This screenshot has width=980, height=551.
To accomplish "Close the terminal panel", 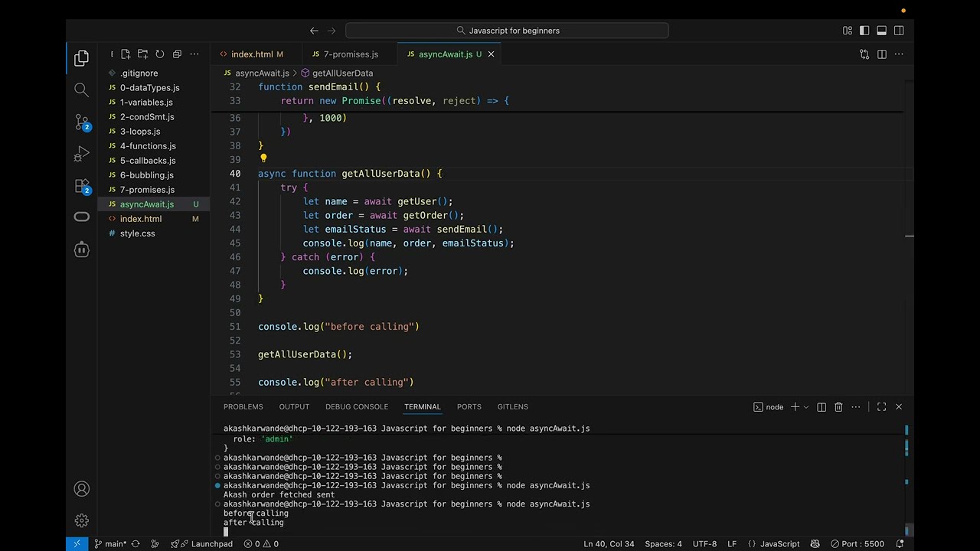I will pos(899,407).
